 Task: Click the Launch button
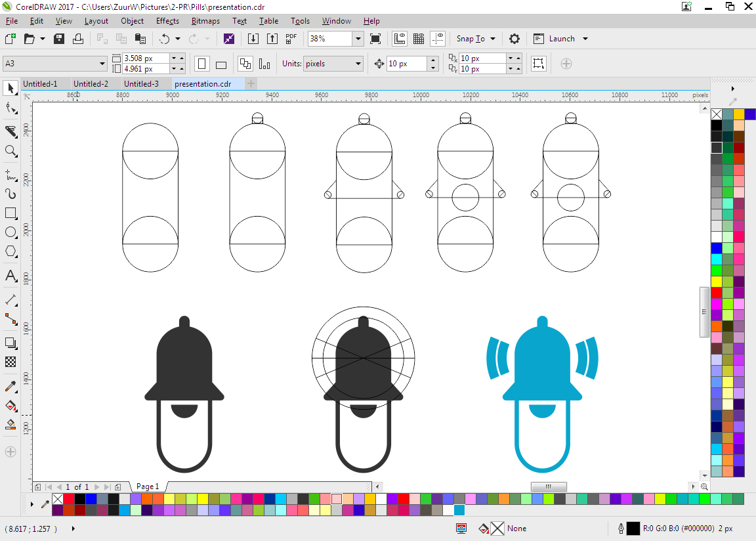[x=561, y=39]
